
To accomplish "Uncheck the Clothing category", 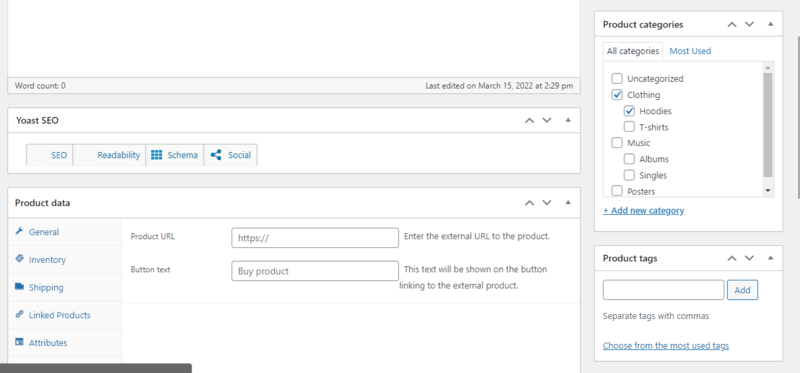I will coord(617,94).
